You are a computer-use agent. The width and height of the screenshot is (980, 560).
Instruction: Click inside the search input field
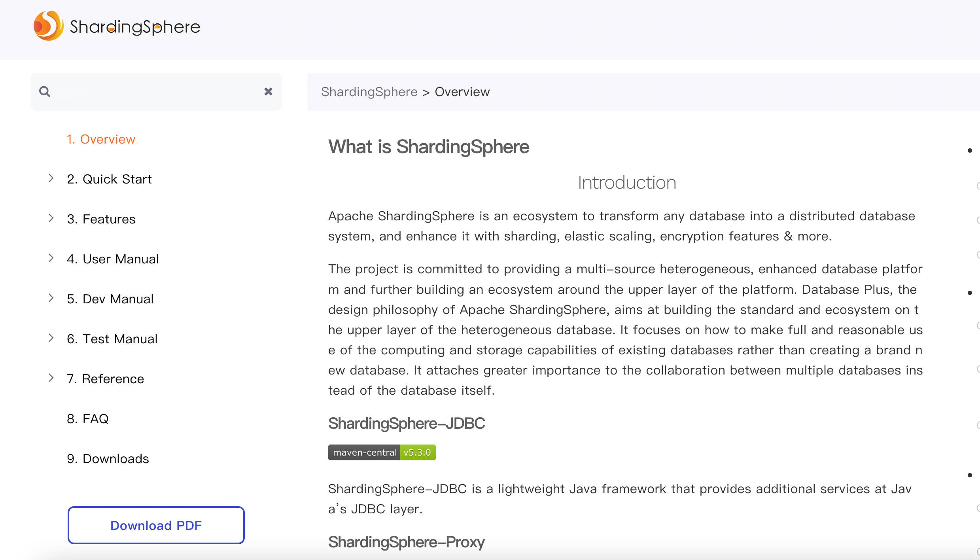tap(154, 91)
